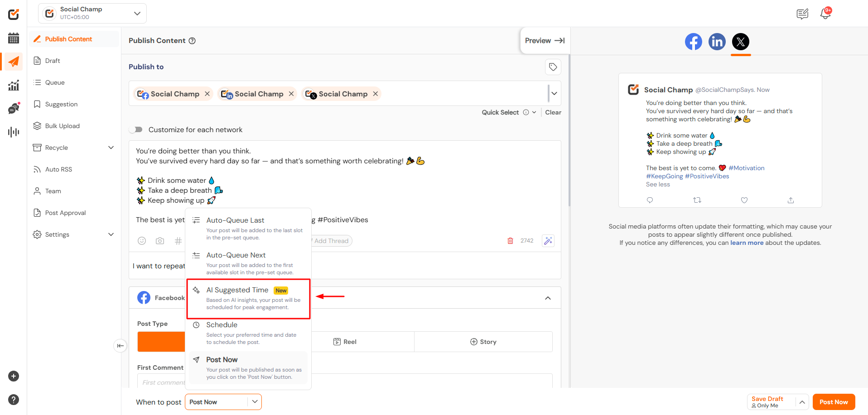Open the When to post dropdown
This screenshot has width=868, height=415.
coord(223,402)
